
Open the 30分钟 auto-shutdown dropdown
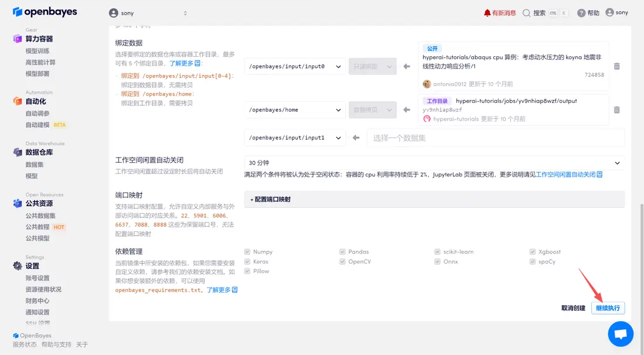pos(433,162)
